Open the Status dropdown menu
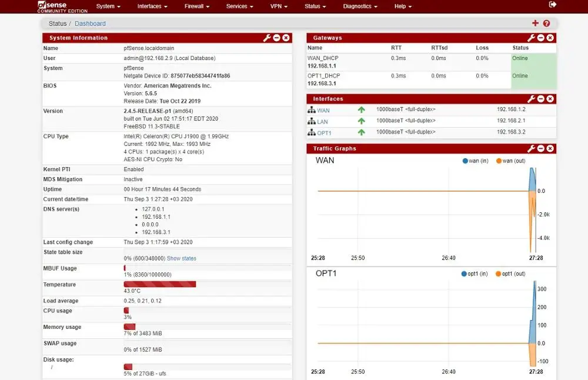Viewport: 588px width, 380px height. (315, 6)
